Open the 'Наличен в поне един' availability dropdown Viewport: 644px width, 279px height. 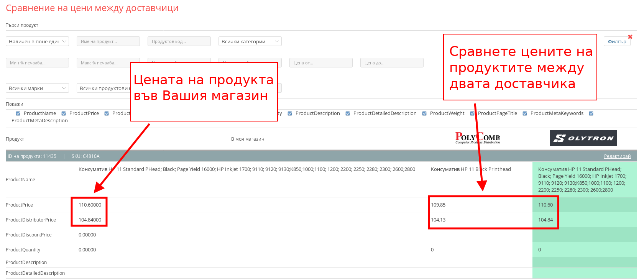[37, 41]
